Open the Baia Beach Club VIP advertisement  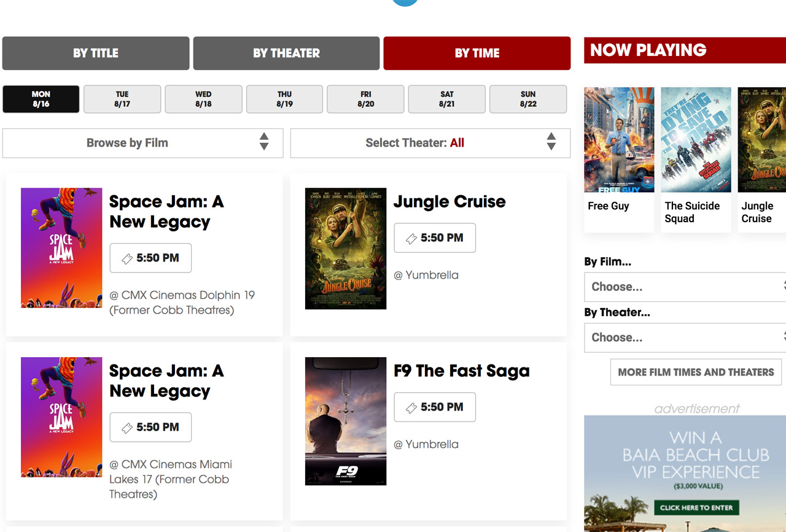(685, 473)
